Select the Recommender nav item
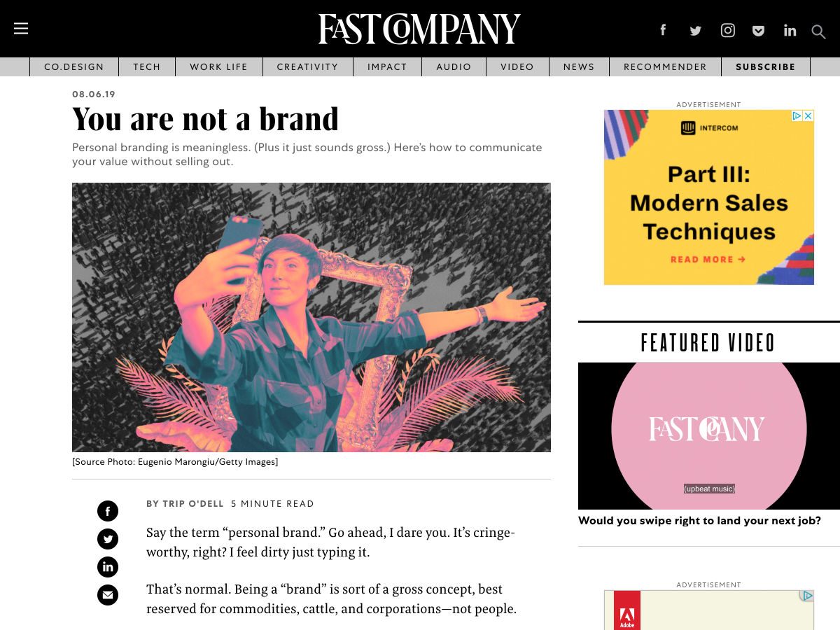This screenshot has width=840, height=630. pyautogui.click(x=665, y=67)
